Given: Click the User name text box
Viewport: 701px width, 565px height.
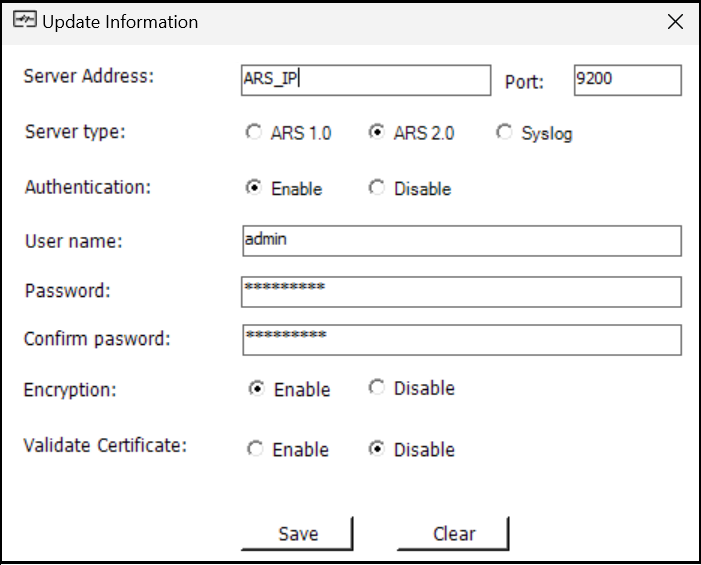Looking at the screenshot, I should [461, 241].
